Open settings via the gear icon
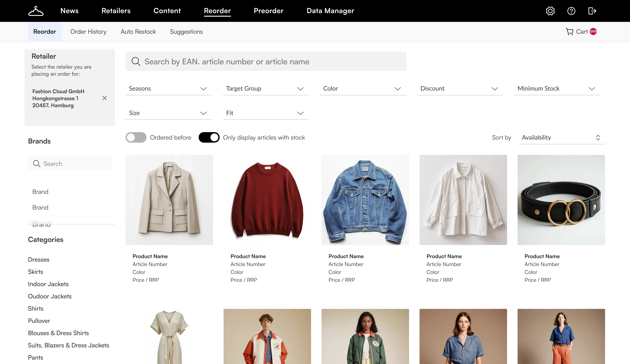This screenshot has width=630, height=364. tap(550, 11)
